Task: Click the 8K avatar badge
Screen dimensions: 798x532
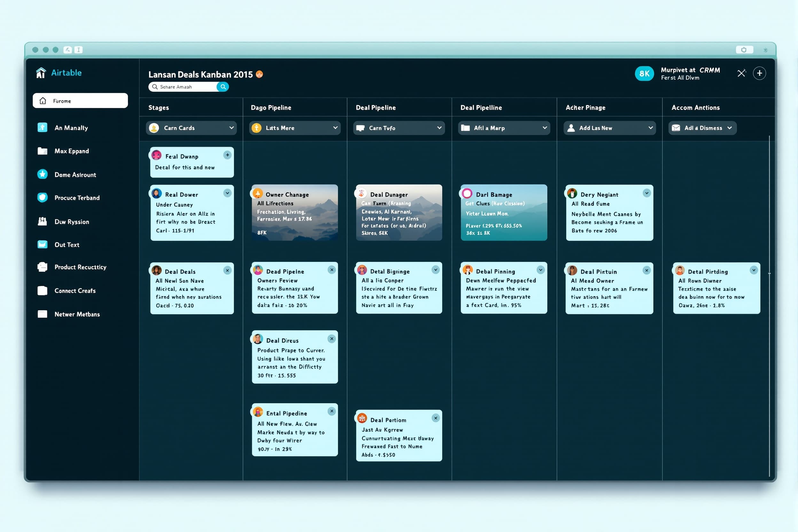Action: click(644, 74)
